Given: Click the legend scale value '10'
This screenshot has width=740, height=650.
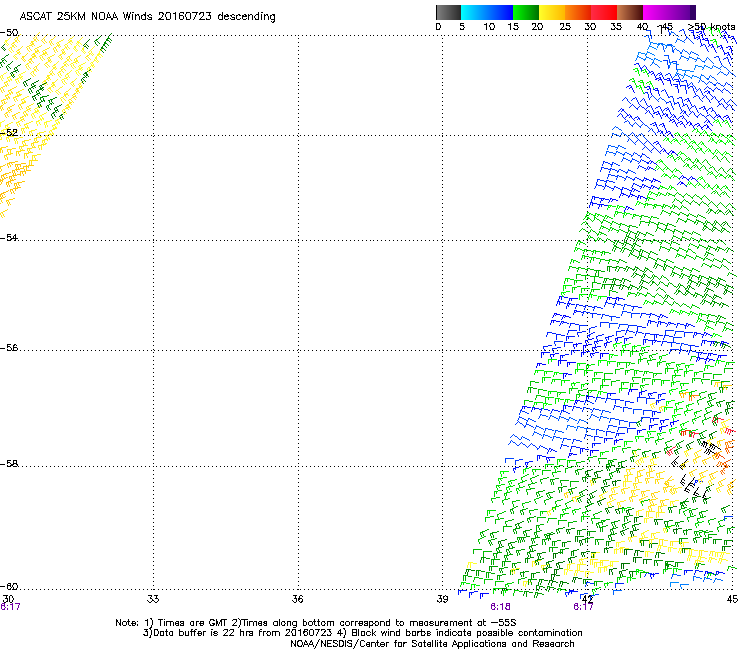Looking at the screenshot, I should (489, 27).
